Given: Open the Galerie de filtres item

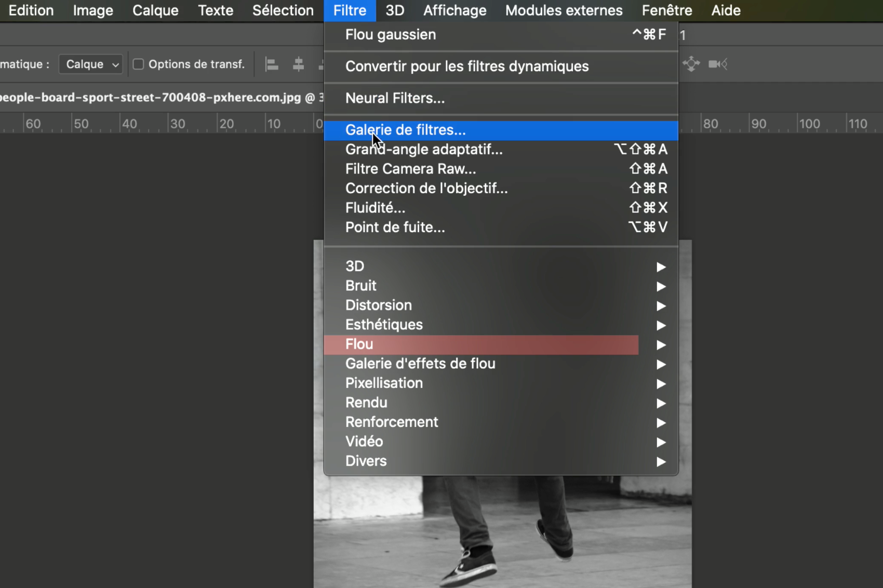Looking at the screenshot, I should click(501, 130).
